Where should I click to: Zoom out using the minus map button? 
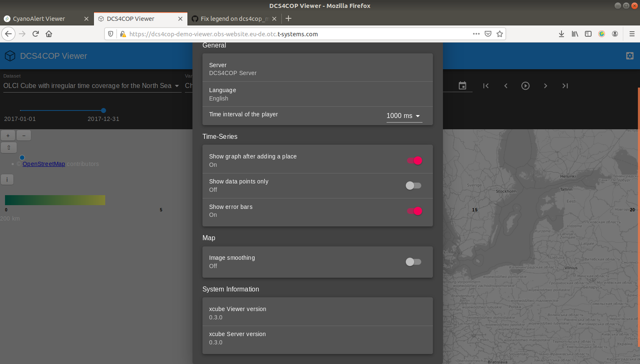coord(23,135)
